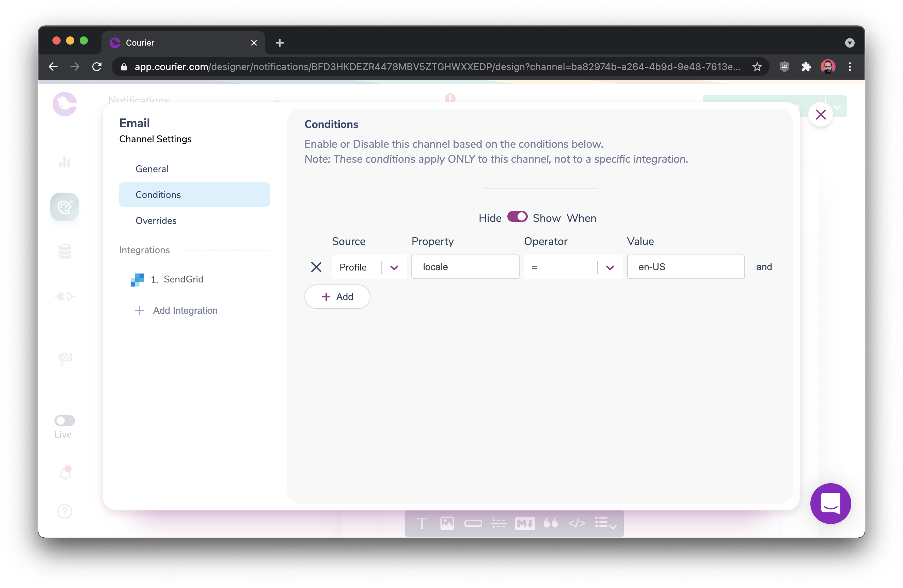Click Add Integration link

coord(185,310)
